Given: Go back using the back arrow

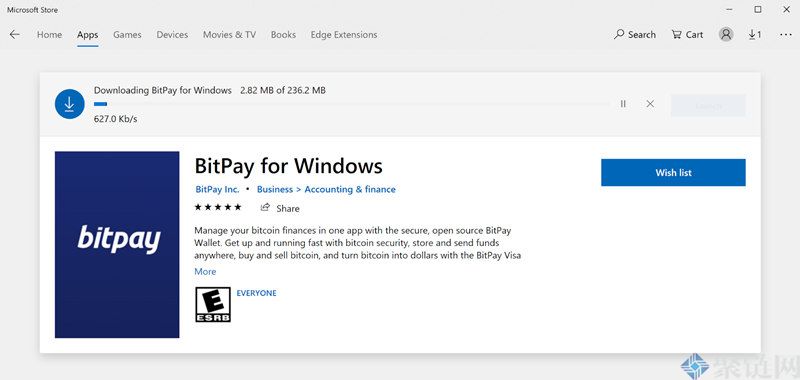Looking at the screenshot, I should click(15, 35).
